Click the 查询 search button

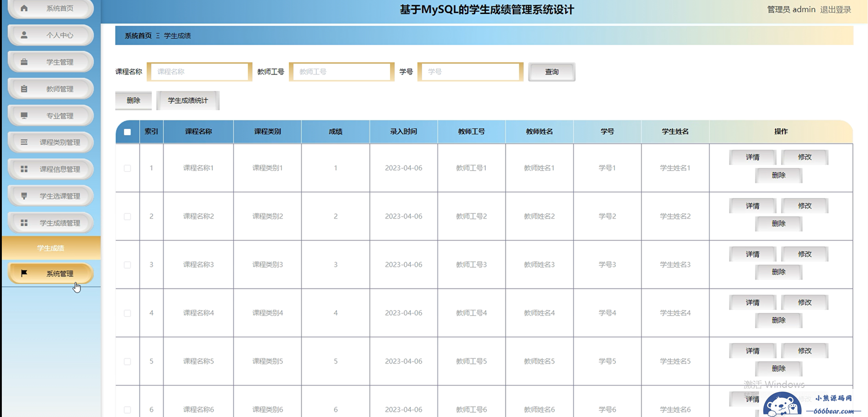click(552, 72)
